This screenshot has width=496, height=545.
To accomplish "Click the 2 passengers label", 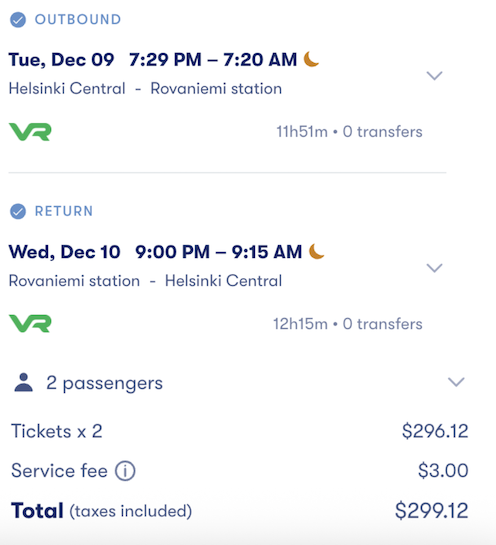I will [x=104, y=383].
